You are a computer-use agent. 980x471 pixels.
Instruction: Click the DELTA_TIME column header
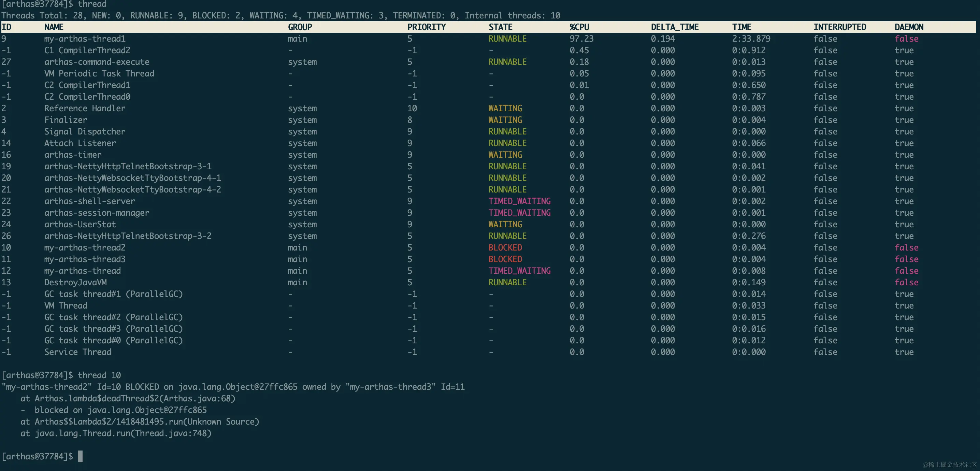[x=675, y=27]
